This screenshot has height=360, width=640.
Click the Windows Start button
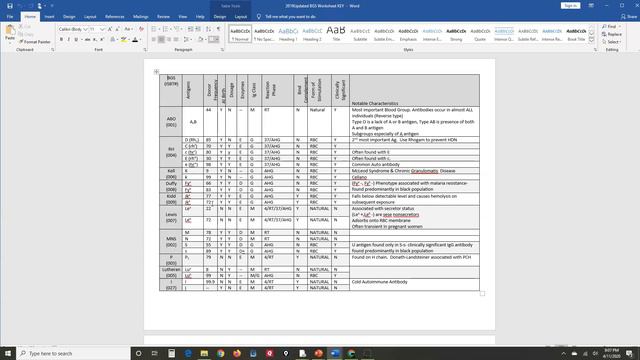click(x=8, y=353)
